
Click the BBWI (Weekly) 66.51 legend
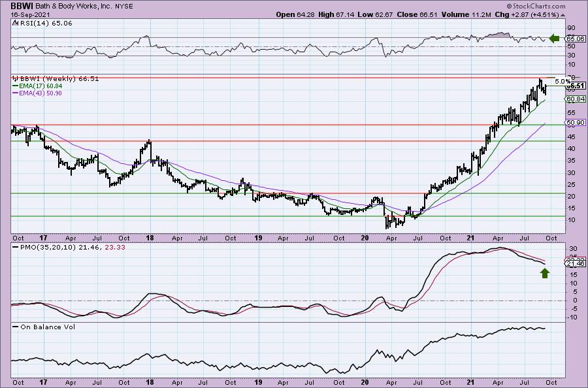[x=56, y=79]
